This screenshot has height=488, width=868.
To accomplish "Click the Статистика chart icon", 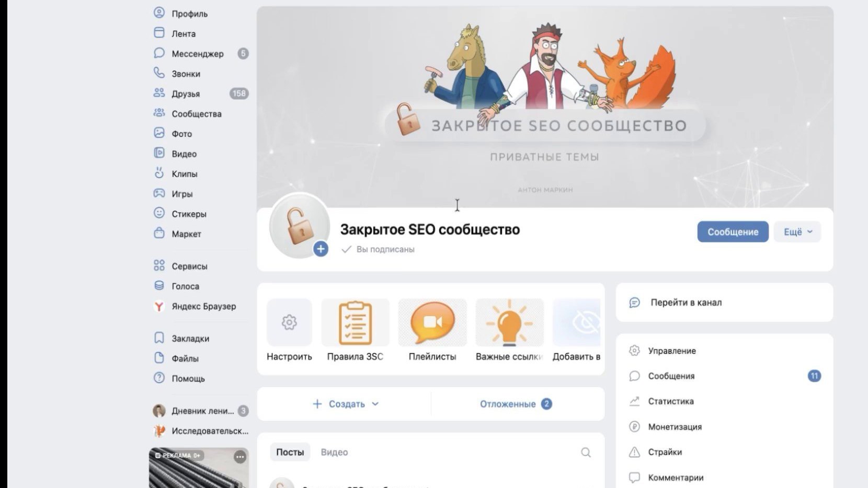I will point(634,401).
